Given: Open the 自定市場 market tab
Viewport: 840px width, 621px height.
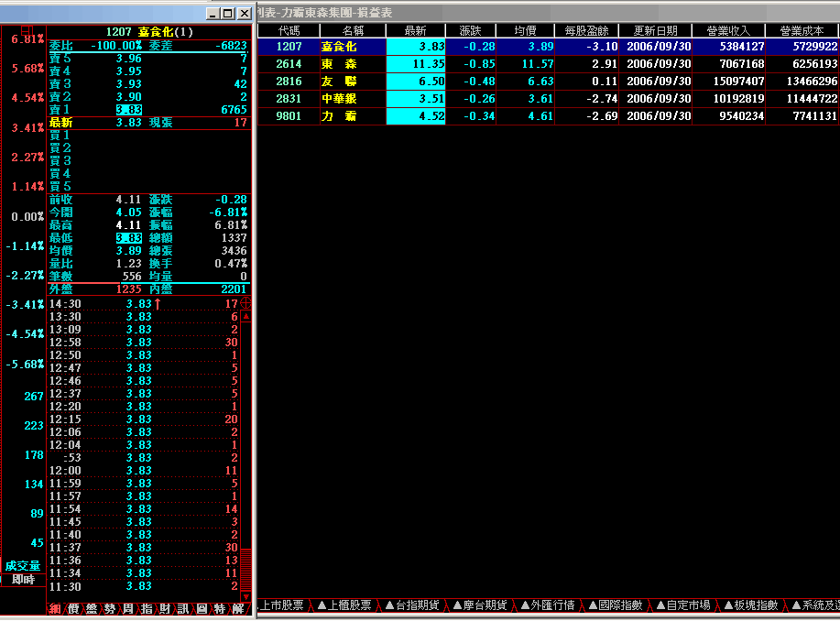Looking at the screenshot, I should click(683, 605).
